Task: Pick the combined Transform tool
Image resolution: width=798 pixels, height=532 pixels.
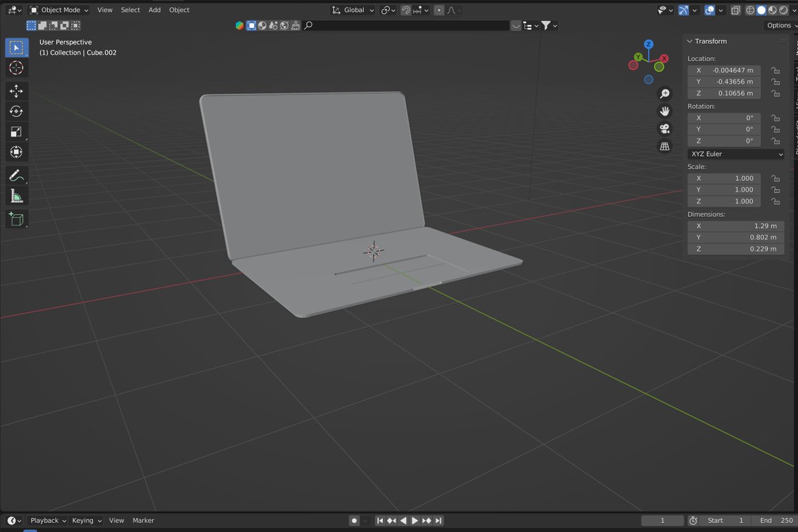Action: [x=17, y=152]
